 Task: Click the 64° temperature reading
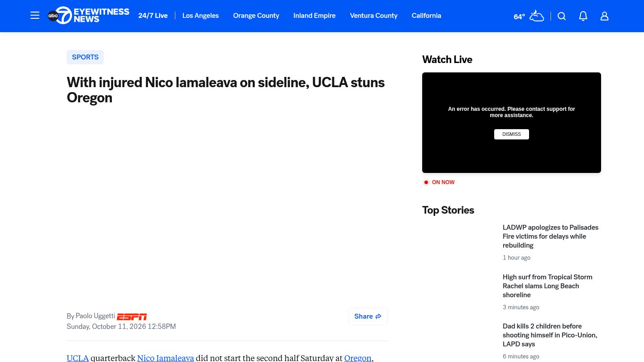click(519, 17)
